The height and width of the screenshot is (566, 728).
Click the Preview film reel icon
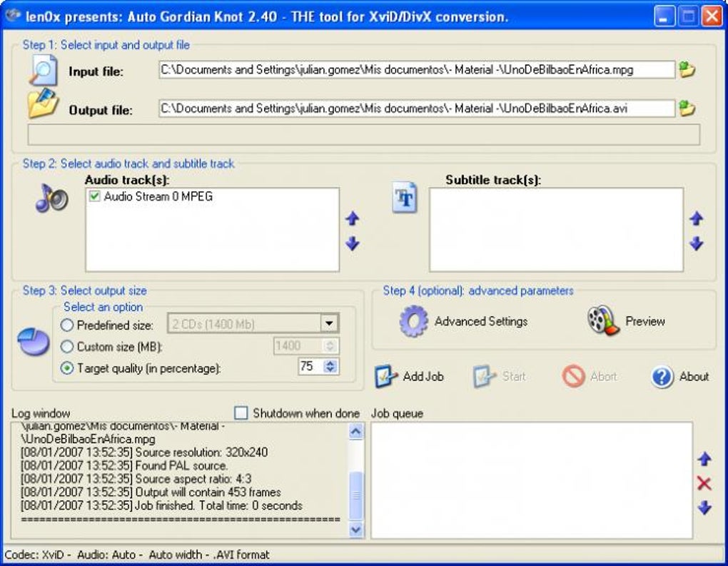pos(603,320)
